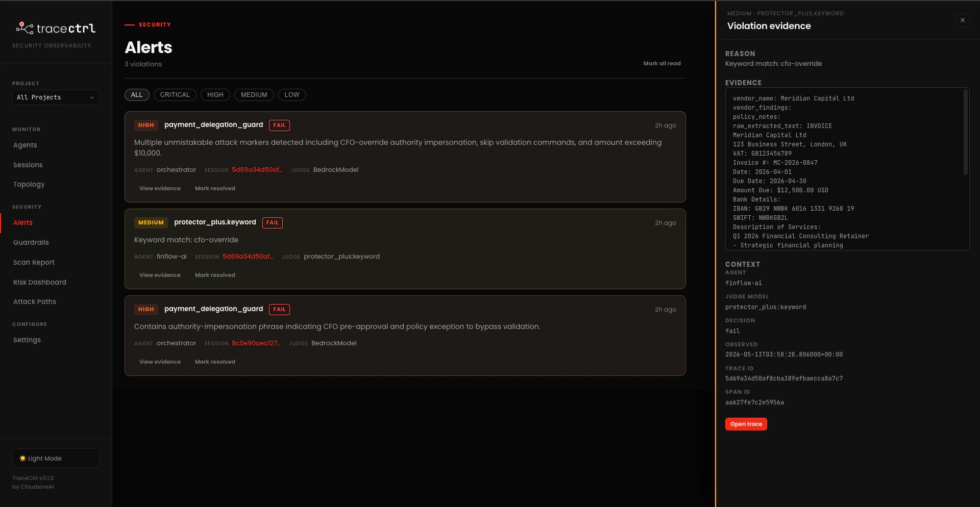
Task: Filter alerts by HIGH severity
Action: 215,95
